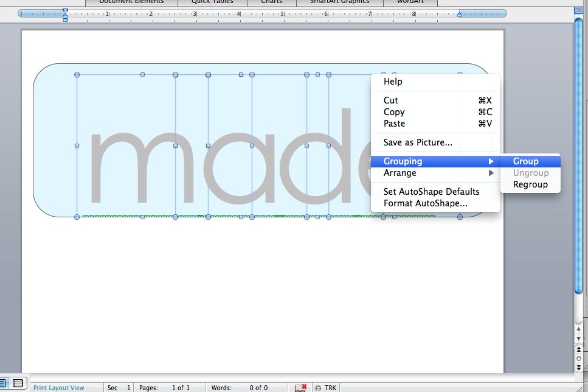Click the browse next double-arrow at bottom right
The image size is (588, 392).
click(x=578, y=366)
